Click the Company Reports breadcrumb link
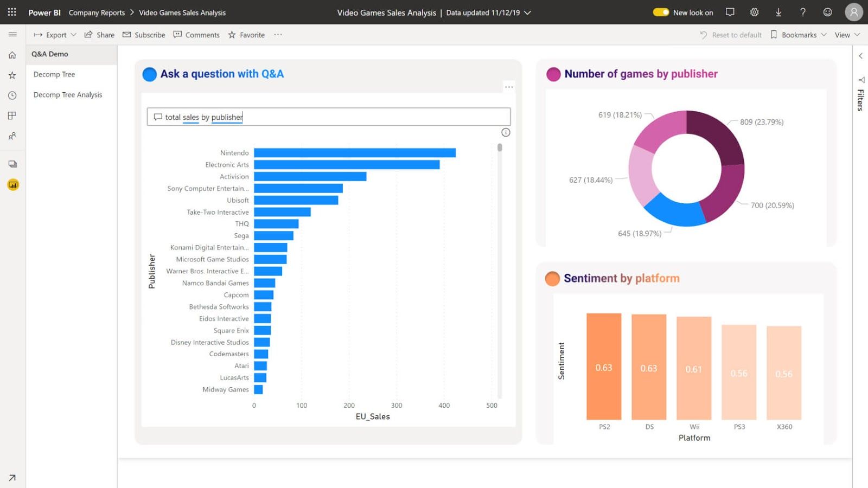 [97, 12]
